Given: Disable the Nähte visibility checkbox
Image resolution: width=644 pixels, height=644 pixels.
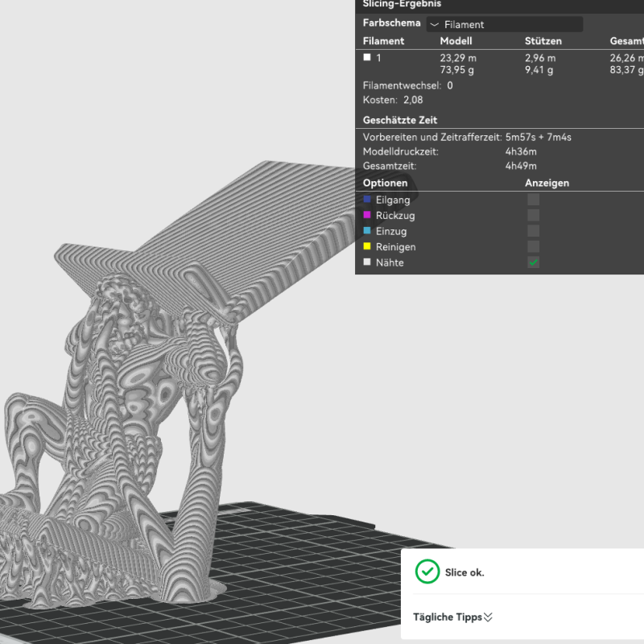Looking at the screenshot, I should tap(533, 262).
